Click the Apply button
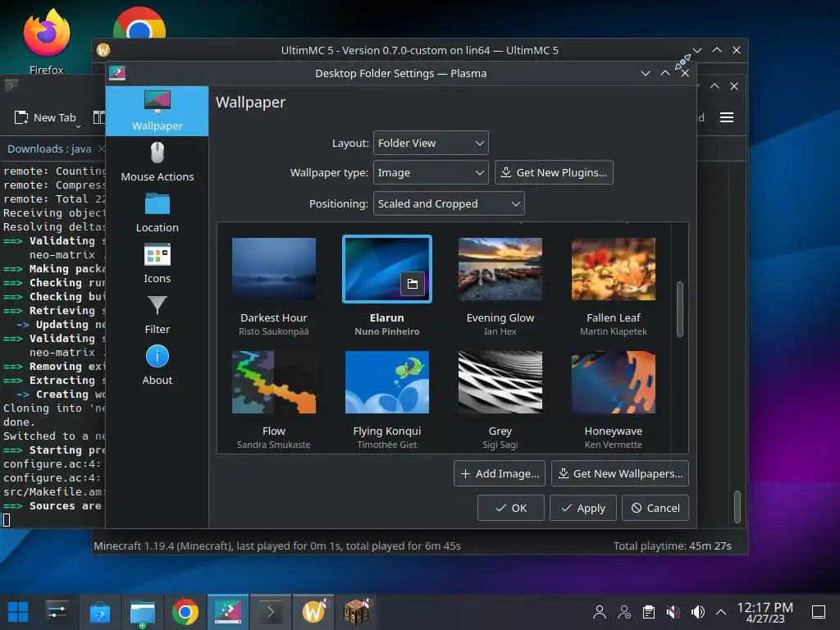Screen dimensions: 840x630 [583, 508]
